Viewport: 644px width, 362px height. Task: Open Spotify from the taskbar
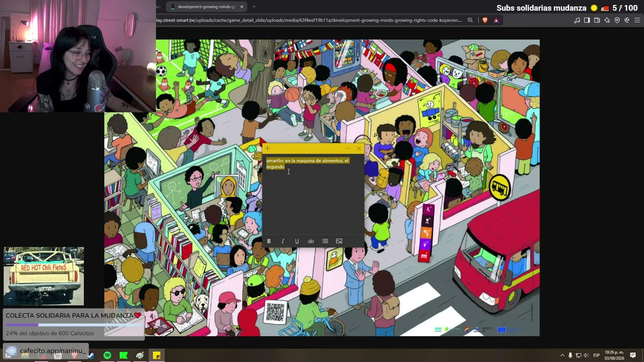tap(107, 355)
